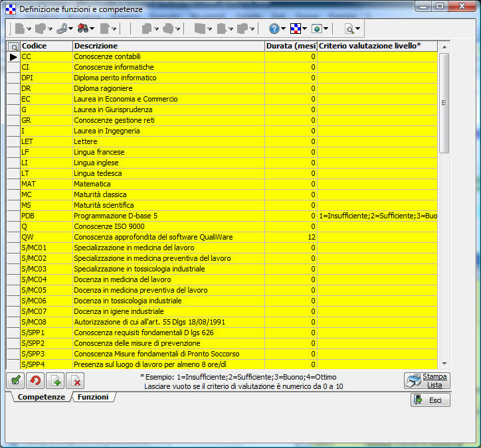Screen dimensions: 481x448
Task: Click the magnifier preview icon in toolbar
Action: [349, 29]
